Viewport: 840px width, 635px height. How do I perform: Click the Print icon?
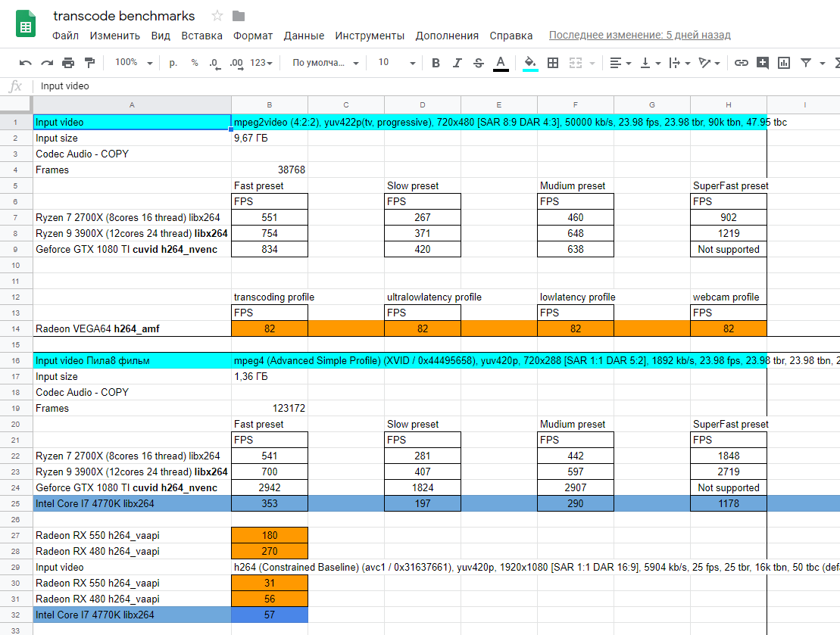(x=68, y=63)
